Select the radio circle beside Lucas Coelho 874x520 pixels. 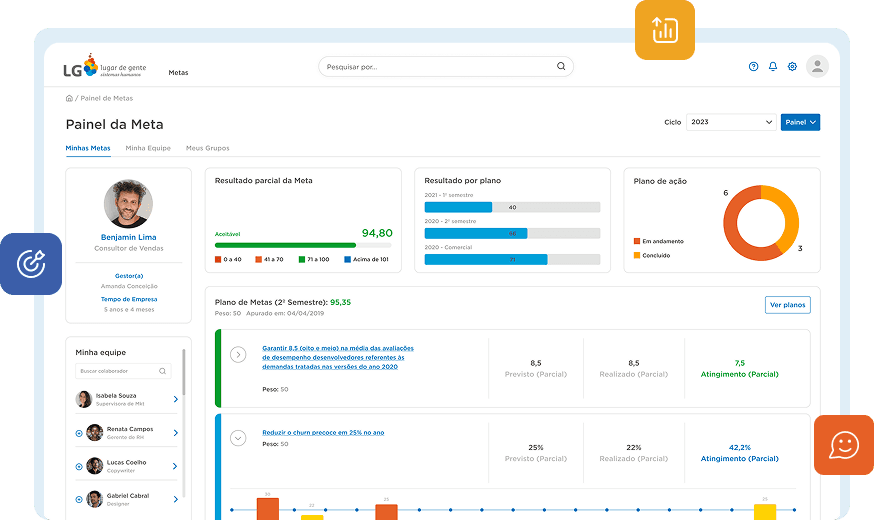[78, 466]
